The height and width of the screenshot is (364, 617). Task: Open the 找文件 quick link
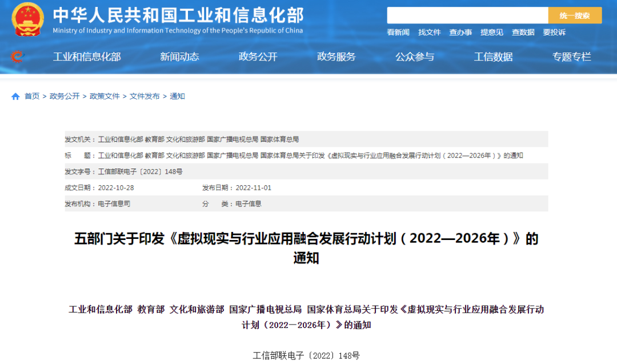(x=430, y=33)
